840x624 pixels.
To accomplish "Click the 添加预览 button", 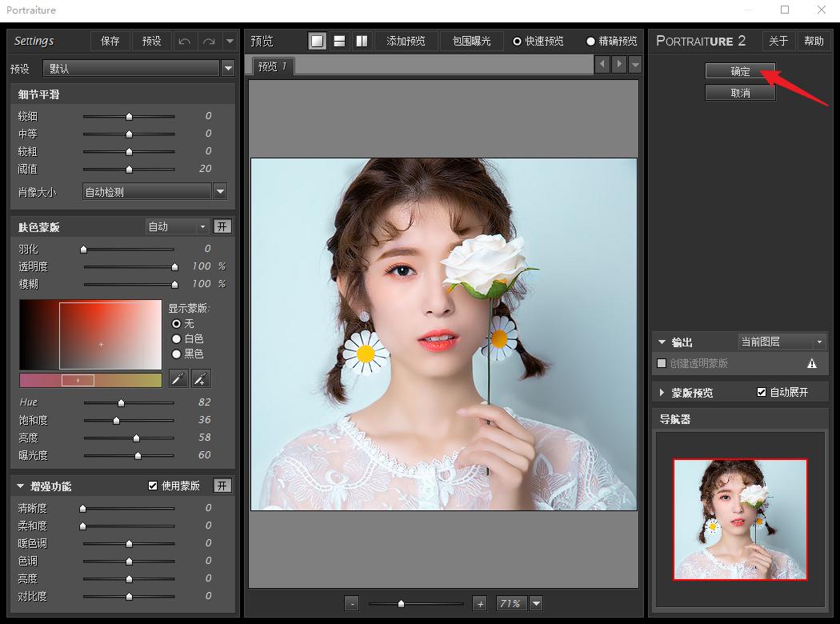I will pos(406,42).
